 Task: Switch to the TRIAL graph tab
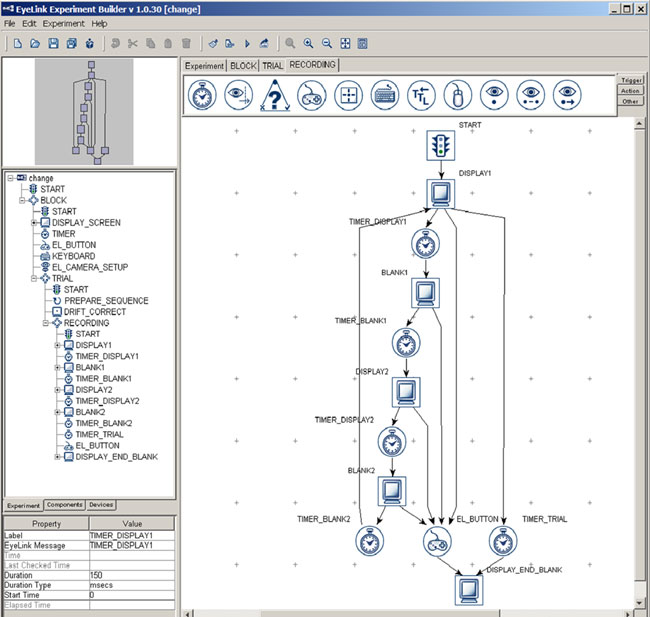coord(272,66)
